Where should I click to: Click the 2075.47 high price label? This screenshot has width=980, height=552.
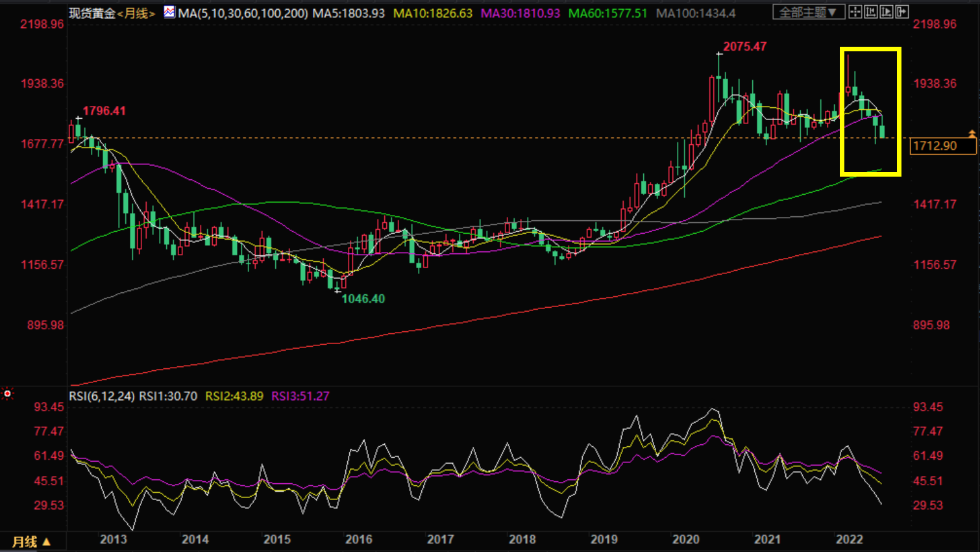tap(744, 47)
